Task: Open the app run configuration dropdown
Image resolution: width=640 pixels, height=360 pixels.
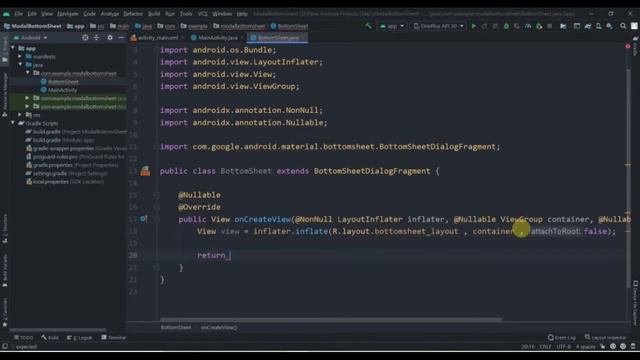Action: [x=391, y=26]
